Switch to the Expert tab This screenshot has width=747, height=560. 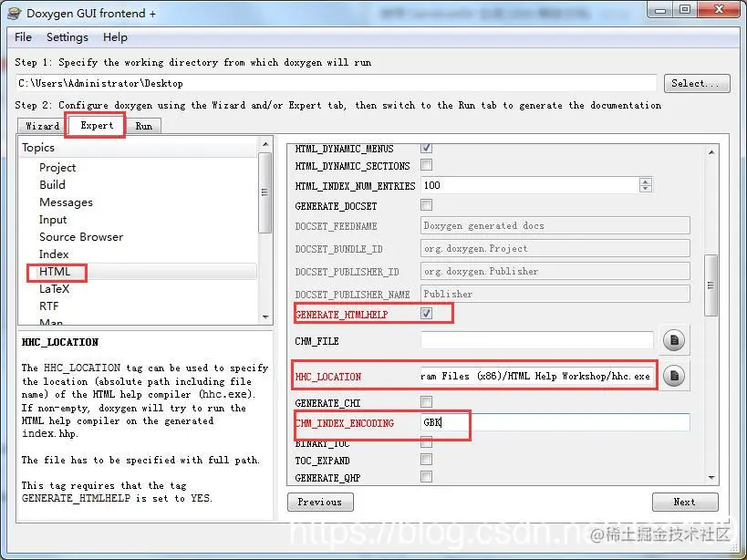tap(97, 125)
